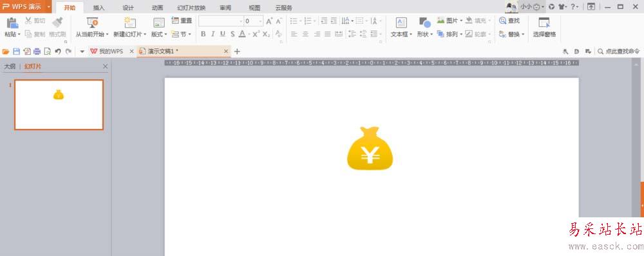Click the Save icon in quick access bar
The height and width of the screenshot is (256, 644).
click(x=17, y=52)
